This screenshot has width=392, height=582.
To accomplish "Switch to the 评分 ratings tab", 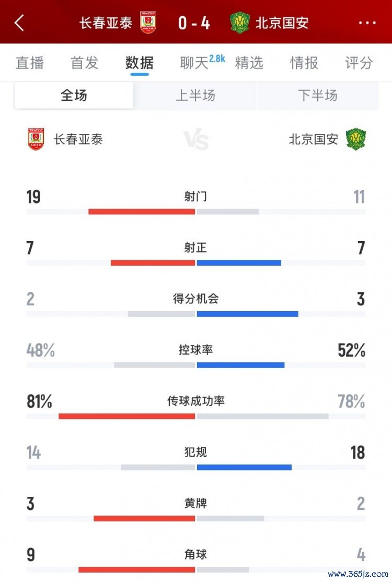I will 359,63.
